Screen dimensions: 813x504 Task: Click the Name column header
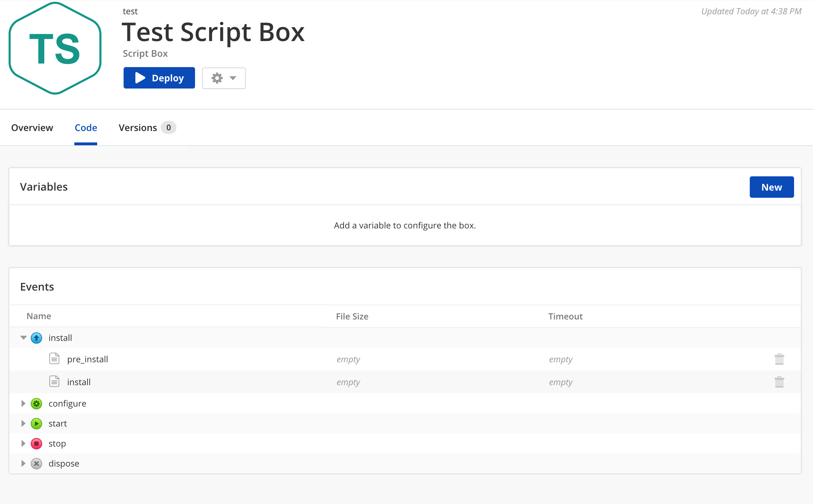coord(39,316)
